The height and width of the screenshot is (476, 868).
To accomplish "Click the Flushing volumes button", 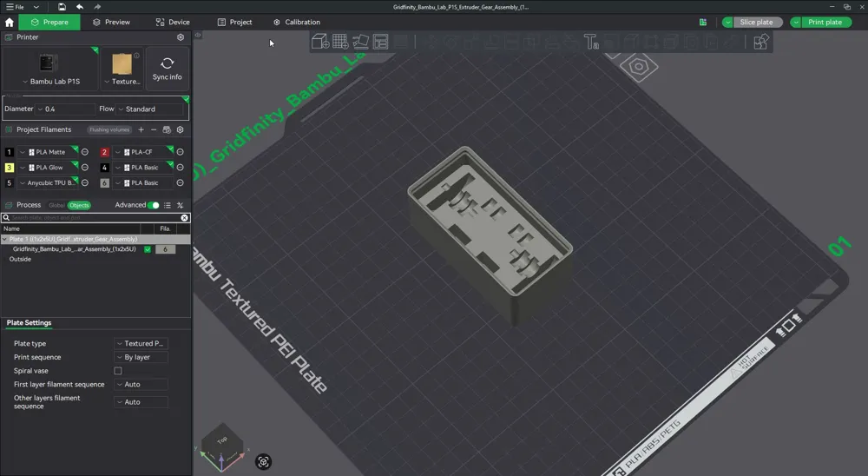I will point(109,129).
